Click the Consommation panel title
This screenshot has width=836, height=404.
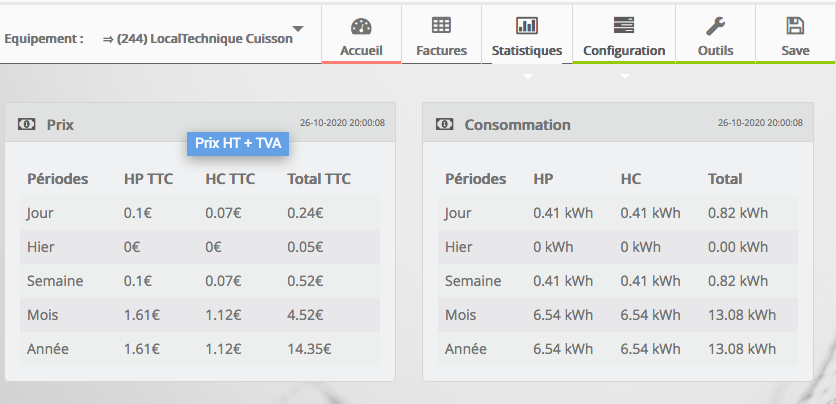pyautogui.click(x=517, y=125)
